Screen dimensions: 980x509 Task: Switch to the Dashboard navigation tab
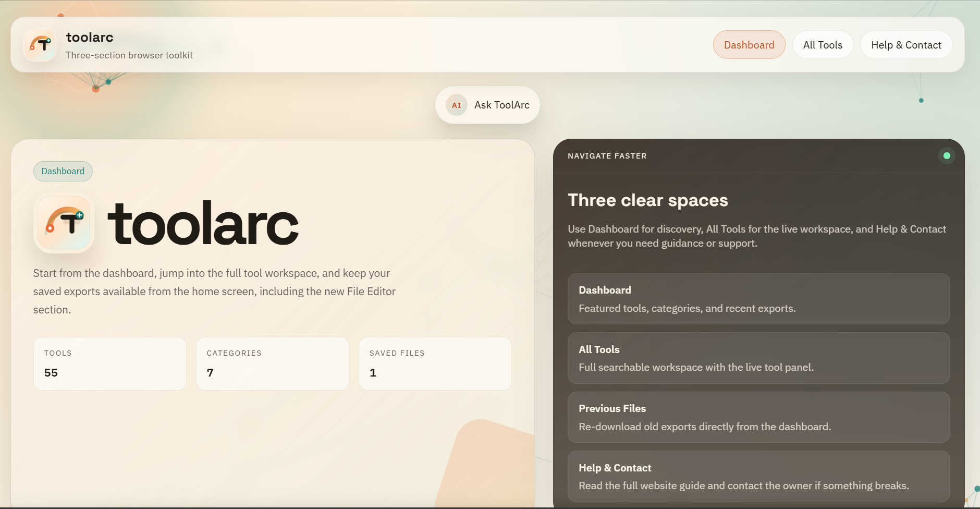tap(749, 45)
